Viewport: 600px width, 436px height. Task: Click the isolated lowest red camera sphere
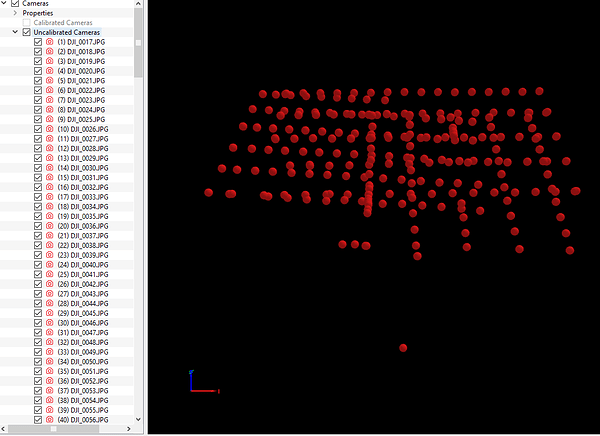pos(403,348)
